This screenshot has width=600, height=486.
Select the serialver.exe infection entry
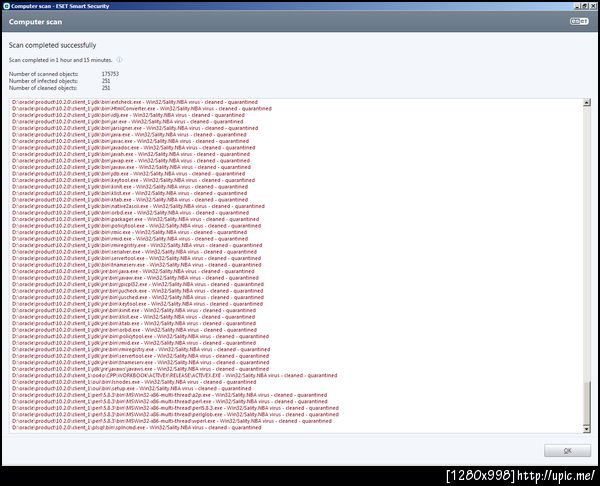click(x=134, y=252)
